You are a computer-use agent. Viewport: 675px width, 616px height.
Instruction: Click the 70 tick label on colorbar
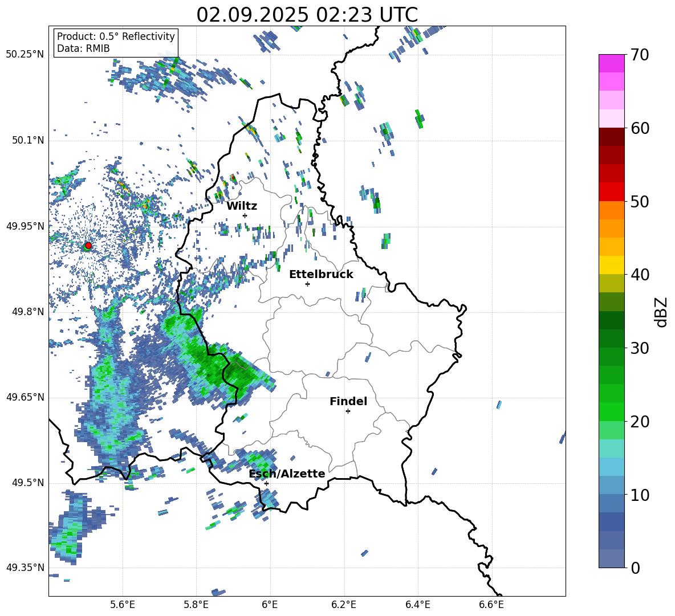point(640,55)
